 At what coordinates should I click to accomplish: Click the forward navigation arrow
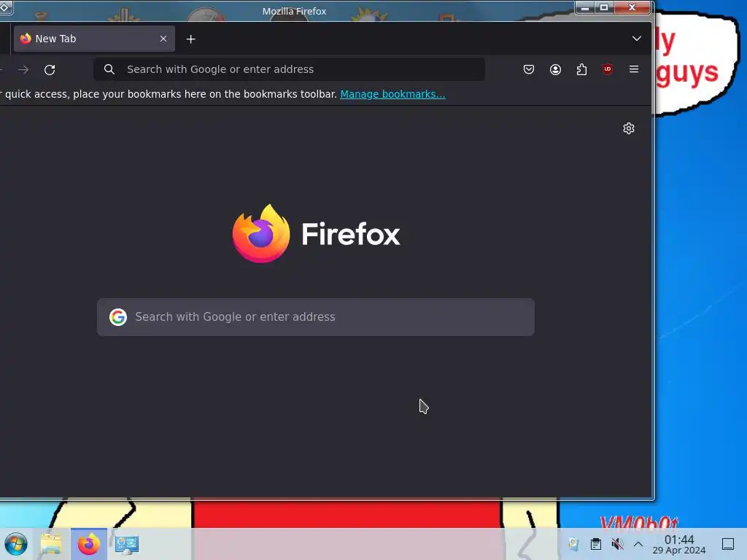(23, 69)
